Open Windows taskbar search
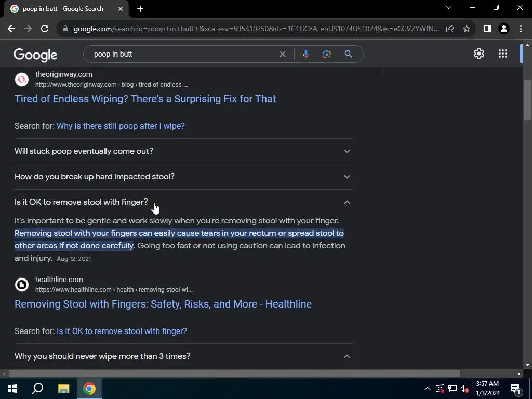Screen dimensions: 532x399 click(x=37, y=389)
